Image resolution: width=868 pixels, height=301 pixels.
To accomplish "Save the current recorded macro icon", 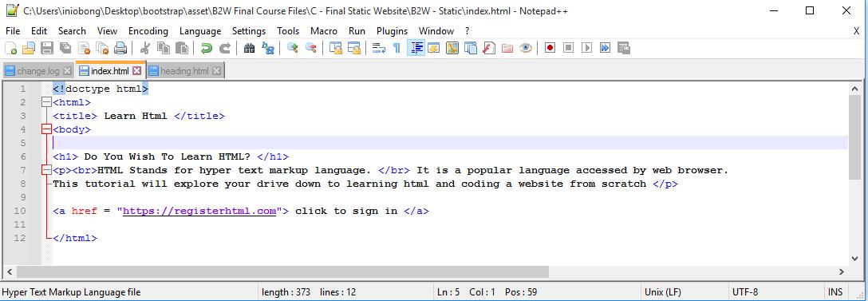I will pos(623,48).
